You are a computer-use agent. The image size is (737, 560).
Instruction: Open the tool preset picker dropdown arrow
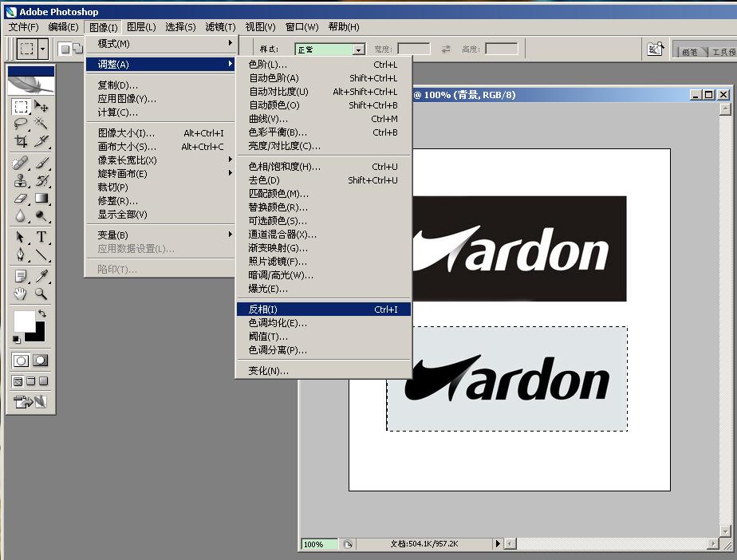click(43, 49)
